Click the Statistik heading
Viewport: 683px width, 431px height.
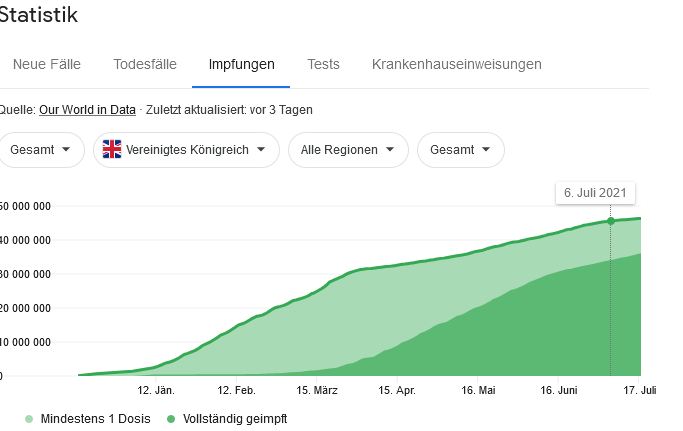pyautogui.click(x=38, y=15)
